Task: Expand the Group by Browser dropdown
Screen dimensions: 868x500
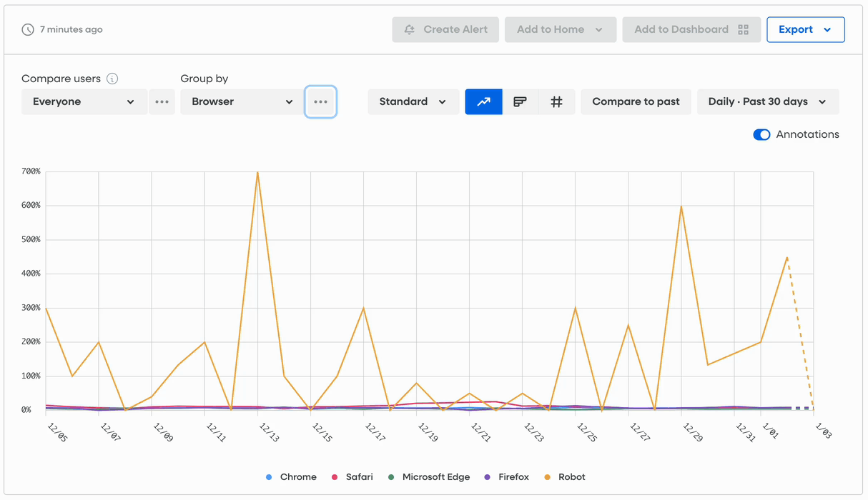Action: [242, 101]
